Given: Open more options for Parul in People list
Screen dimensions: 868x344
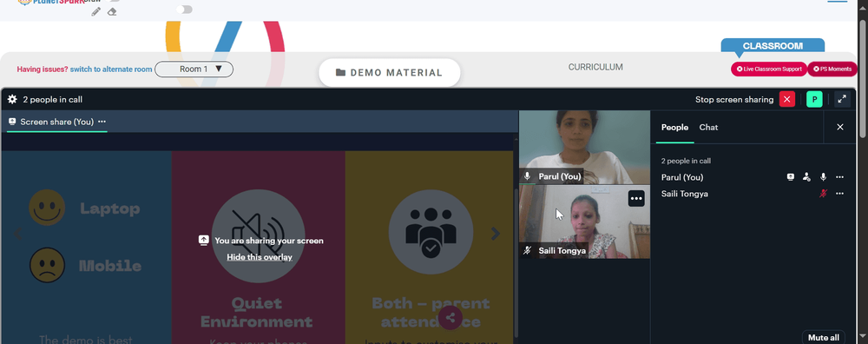Looking at the screenshot, I should pyautogui.click(x=839, y=177).
